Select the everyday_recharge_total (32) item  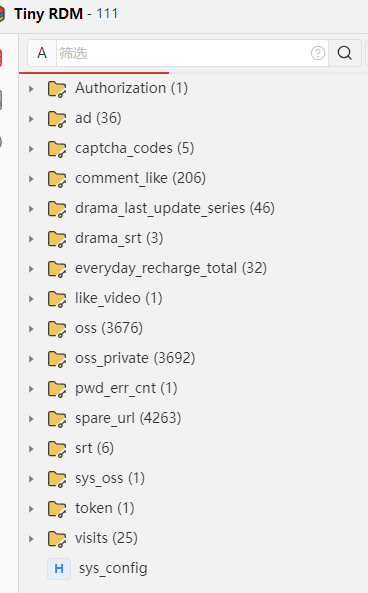pos(171,269)
